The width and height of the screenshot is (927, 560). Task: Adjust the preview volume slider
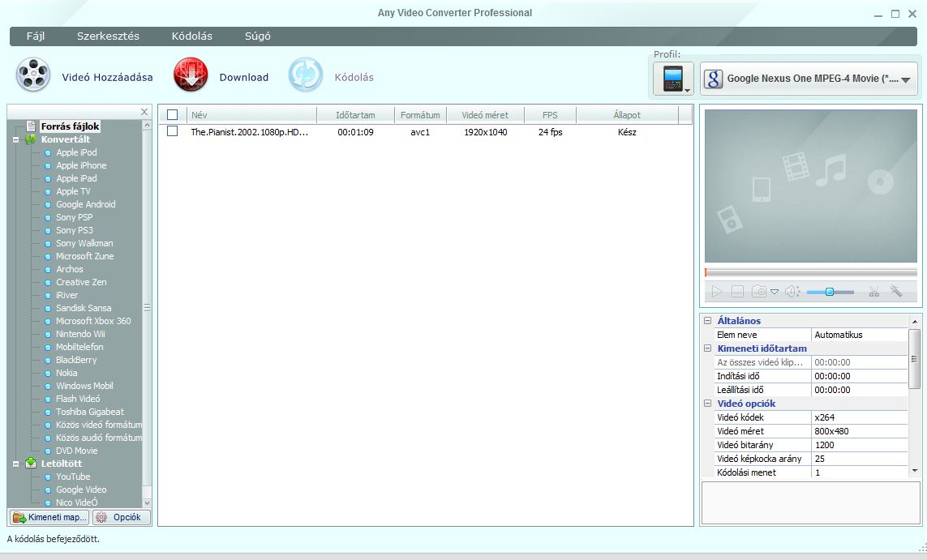point(830,292)
